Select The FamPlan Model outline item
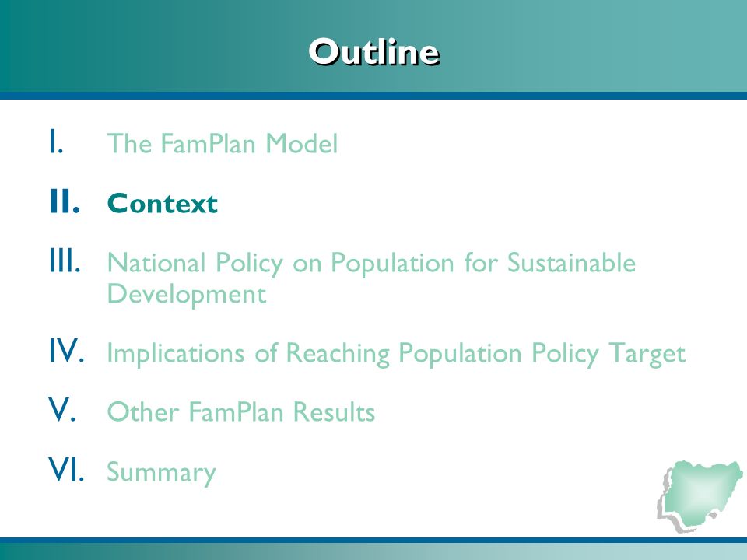Screen dimensions: 747x560 point(223,143)
